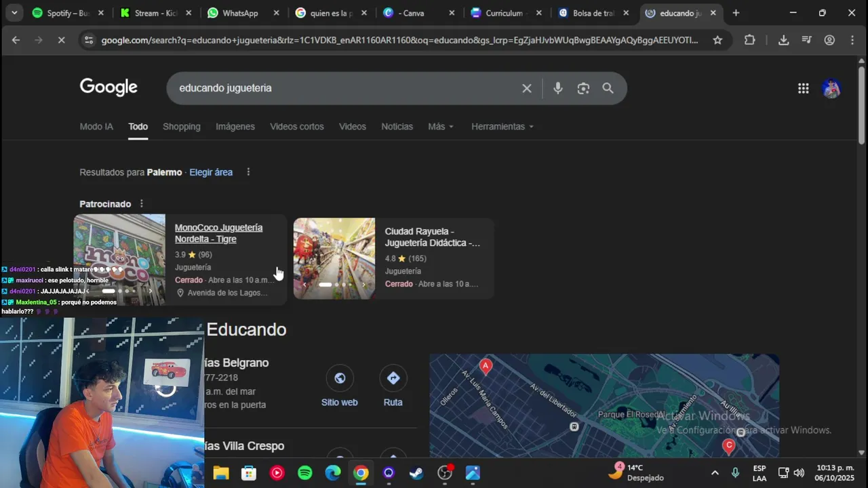Clear the search query
Viewport: 868px width, 488px height.
pyautogui.click(x=526, y=88)
